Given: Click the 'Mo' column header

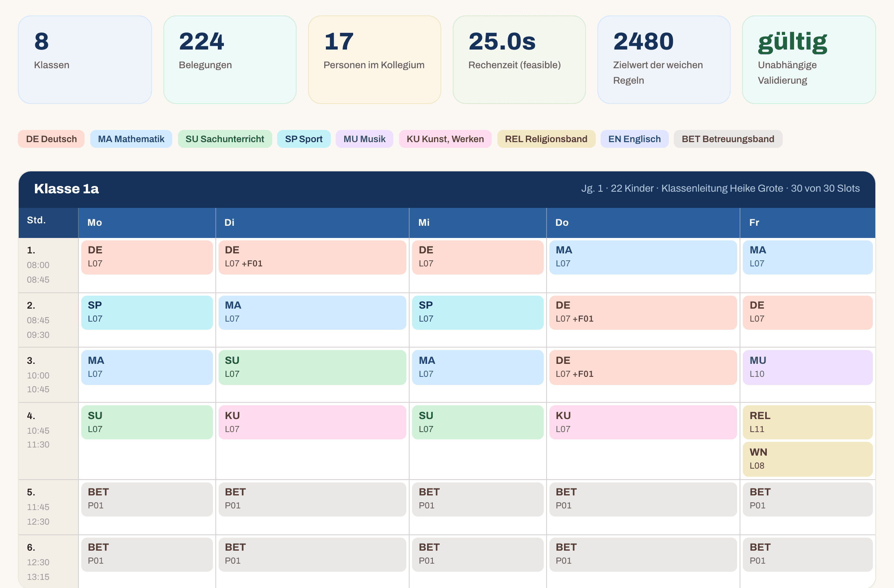Looking at the screenshot, I should [x=147, y=223].
